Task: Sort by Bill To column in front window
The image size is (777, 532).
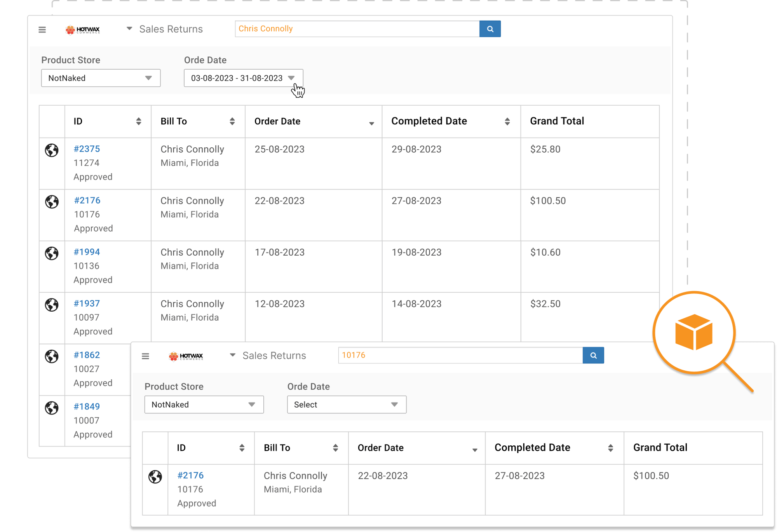Action: (x=336, y=448)
